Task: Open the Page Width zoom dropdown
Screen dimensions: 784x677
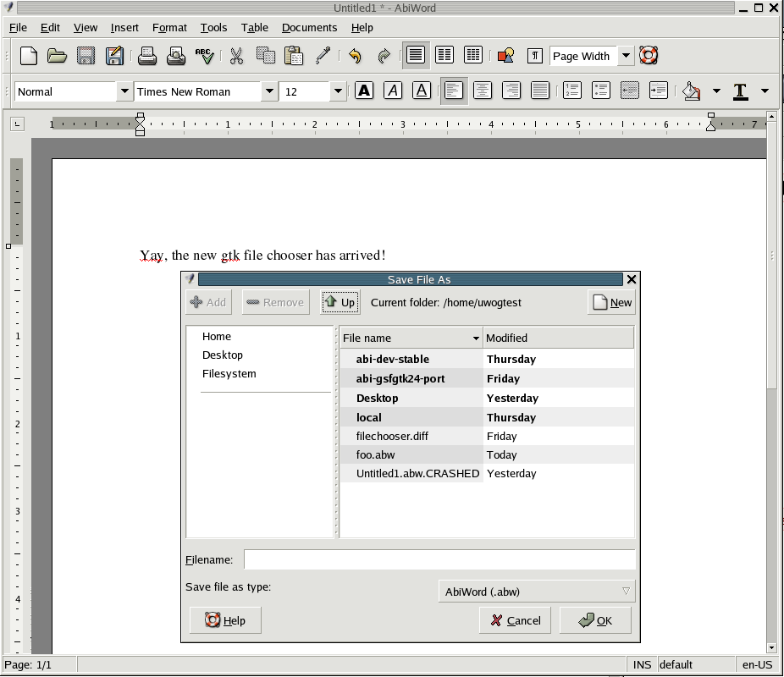Action: pyautogui.click(x=626, y=56)
